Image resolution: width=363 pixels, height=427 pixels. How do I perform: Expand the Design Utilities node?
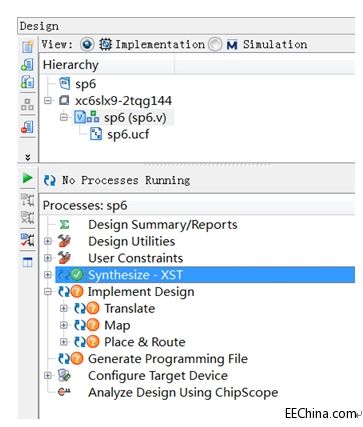point(48,241)
